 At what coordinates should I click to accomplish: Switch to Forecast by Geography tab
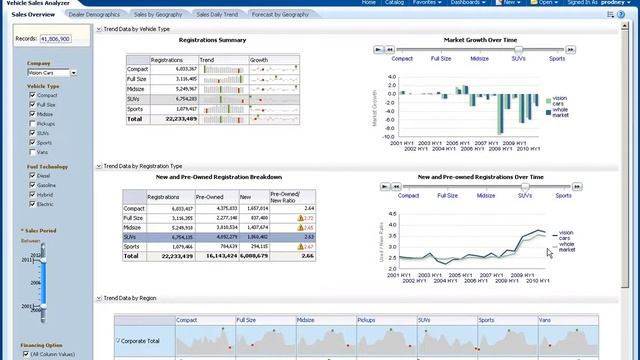(280, 14)
